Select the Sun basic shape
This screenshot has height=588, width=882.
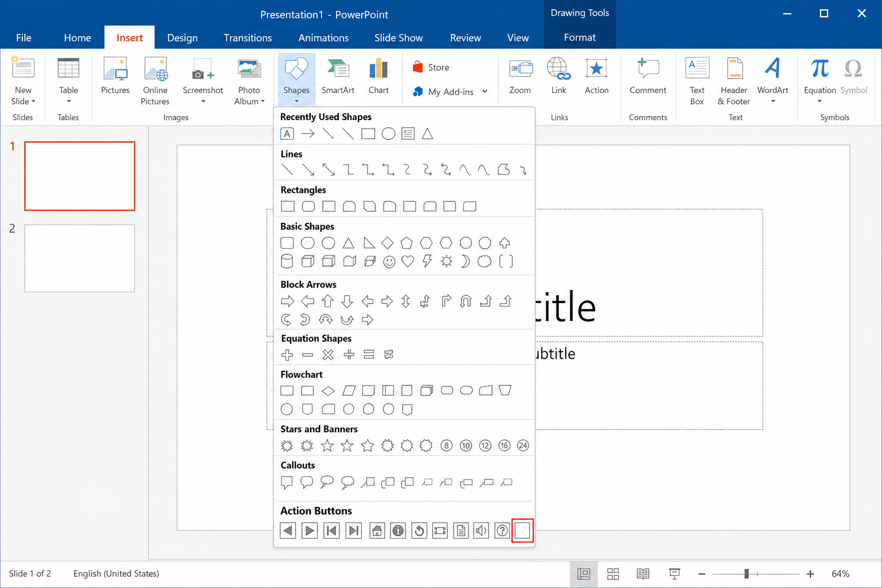coord(446,262)
